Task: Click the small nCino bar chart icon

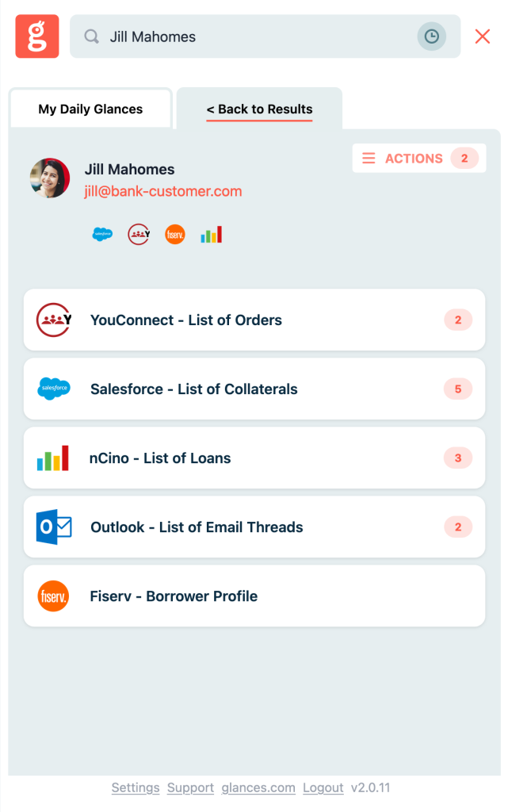Action: click(x=211, y=234)
